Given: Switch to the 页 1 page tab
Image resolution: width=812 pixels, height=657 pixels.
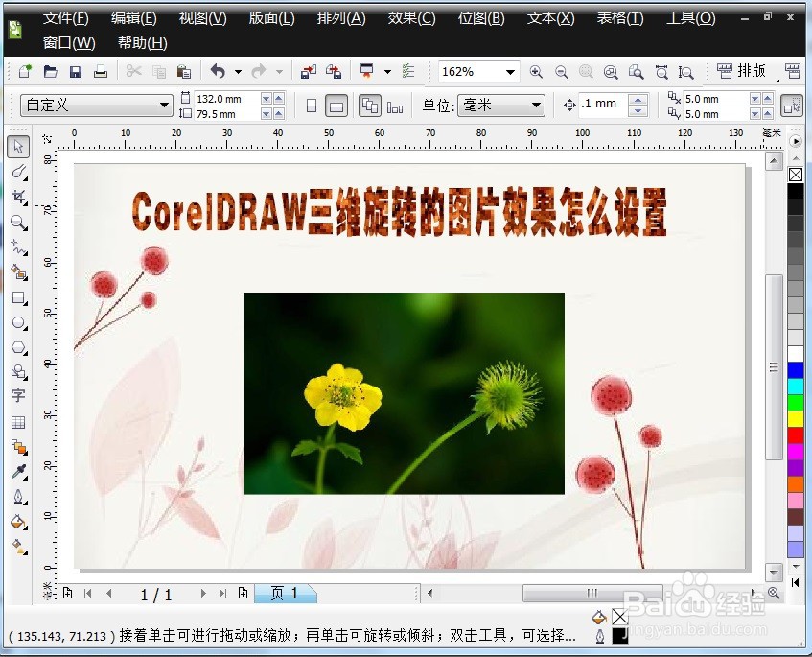Looking at the screenshot, I should pos(285,593).
